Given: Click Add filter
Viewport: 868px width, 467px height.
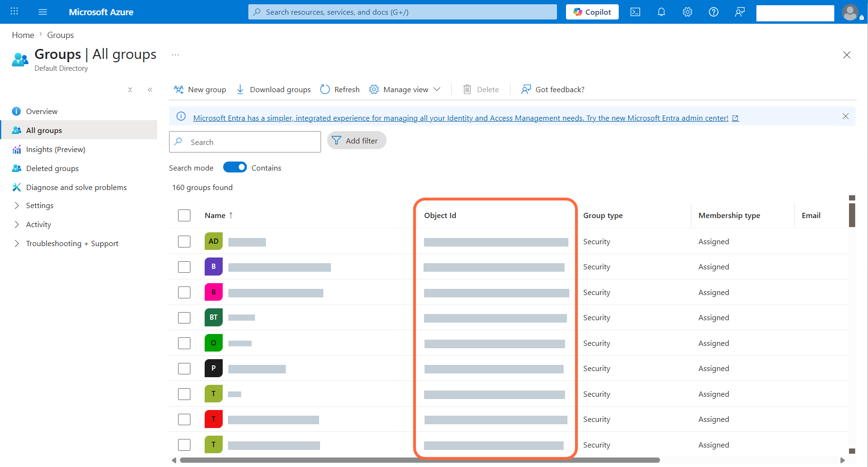Looking at the screenshot, I should [x=357, y=141].
